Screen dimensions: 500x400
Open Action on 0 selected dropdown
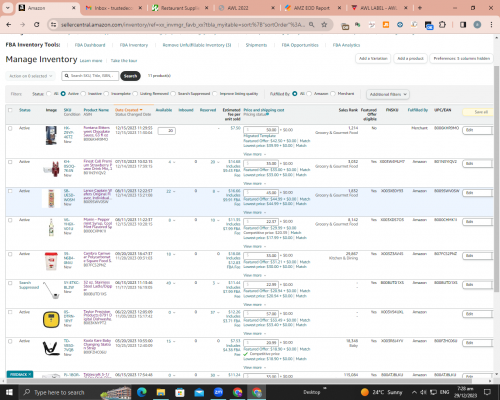[30, 76]
